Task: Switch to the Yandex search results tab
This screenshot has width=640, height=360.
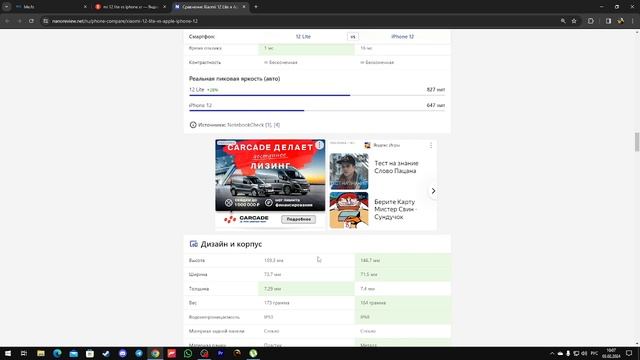Action: point(130,7)
